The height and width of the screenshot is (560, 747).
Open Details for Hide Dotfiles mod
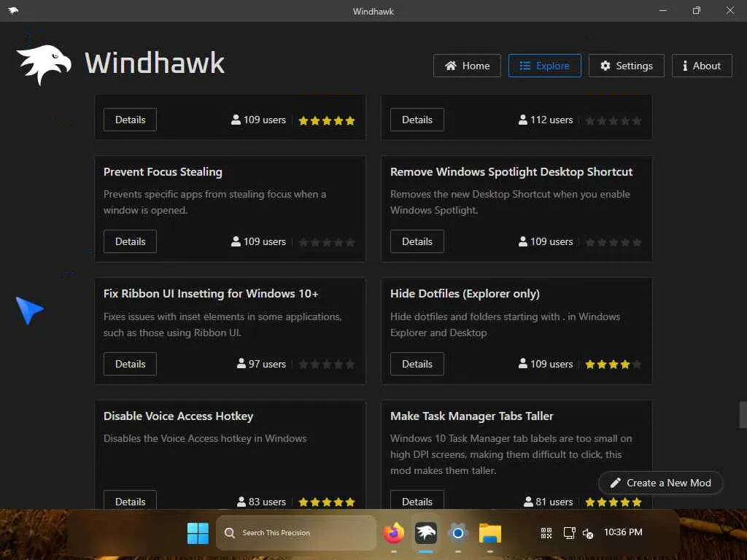(417, 364)
